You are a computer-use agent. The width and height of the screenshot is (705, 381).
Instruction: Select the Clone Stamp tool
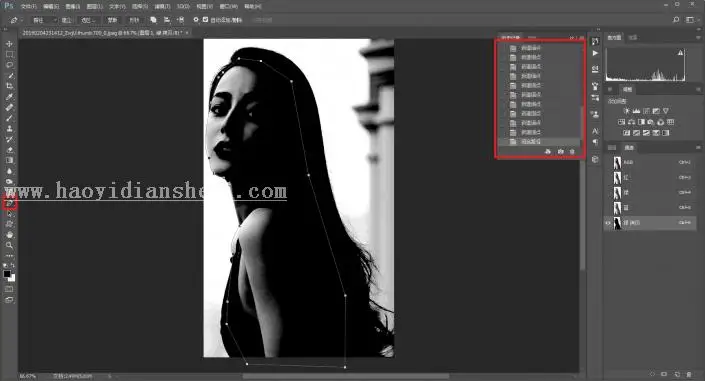point(9,129)
